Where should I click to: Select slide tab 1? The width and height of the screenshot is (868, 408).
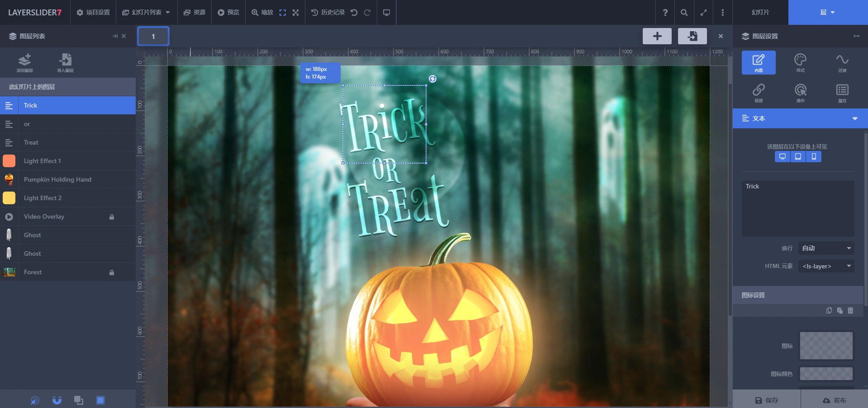point(153,36)
